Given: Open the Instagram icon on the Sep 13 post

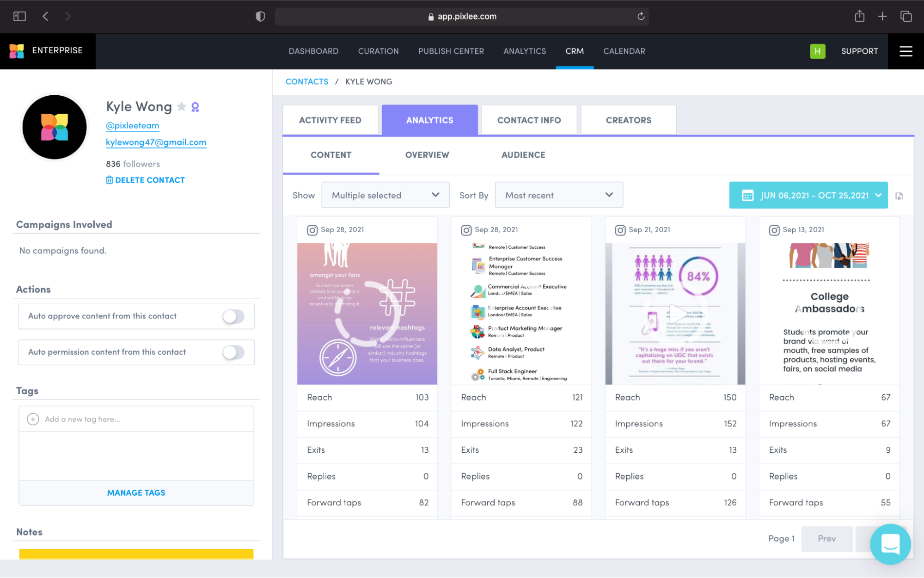Looking at the screenshot, I should (x=774, y=229).
